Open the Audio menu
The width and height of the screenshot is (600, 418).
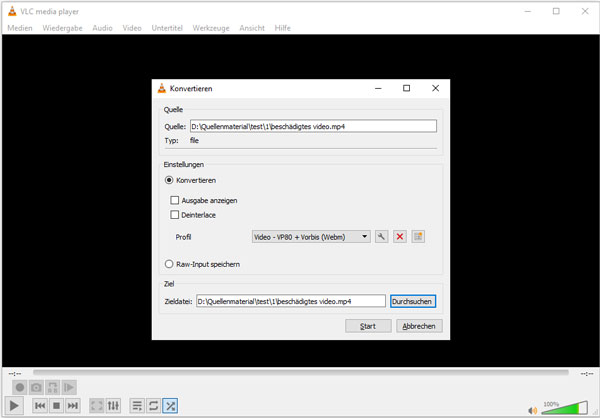click(103, 28)
